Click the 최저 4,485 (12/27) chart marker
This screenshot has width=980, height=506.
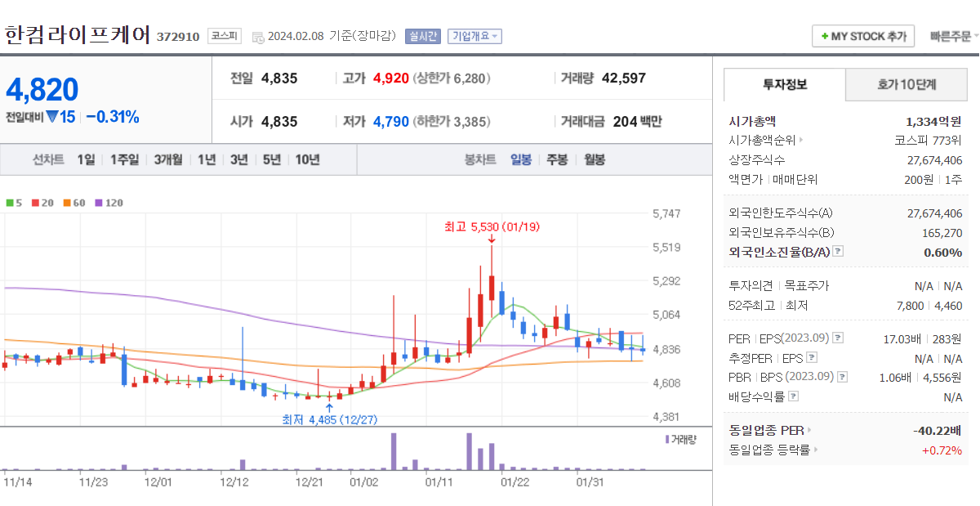tap(330, 419)
